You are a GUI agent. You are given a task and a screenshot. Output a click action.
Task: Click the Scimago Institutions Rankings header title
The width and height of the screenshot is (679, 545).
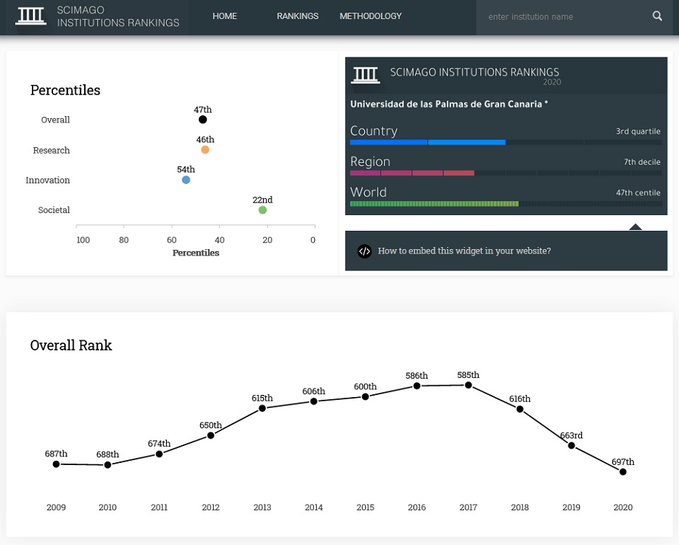coord(118,17)
